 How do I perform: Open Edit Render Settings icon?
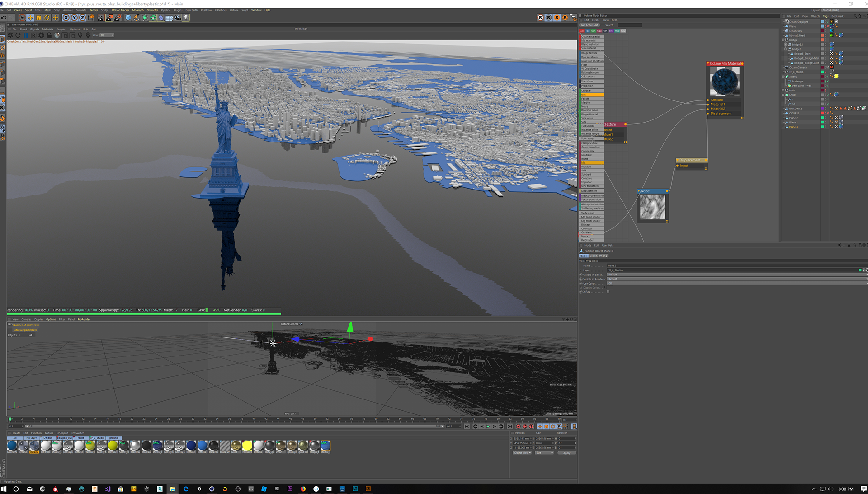point(118,18)
